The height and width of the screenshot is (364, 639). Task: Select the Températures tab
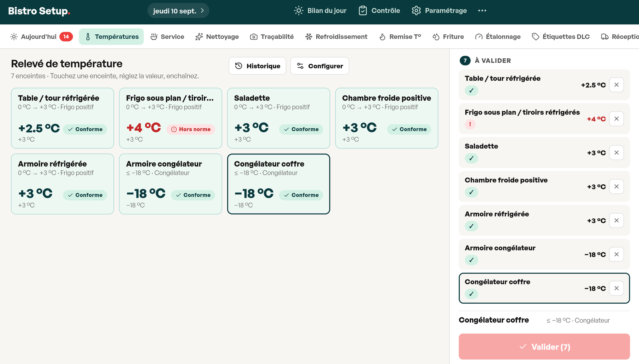111,37
